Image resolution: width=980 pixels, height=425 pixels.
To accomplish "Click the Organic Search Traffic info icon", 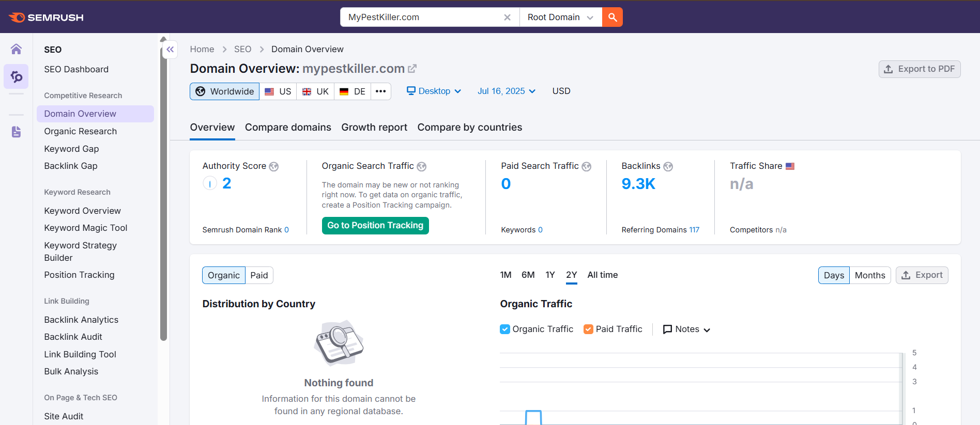I will [422, 166].
